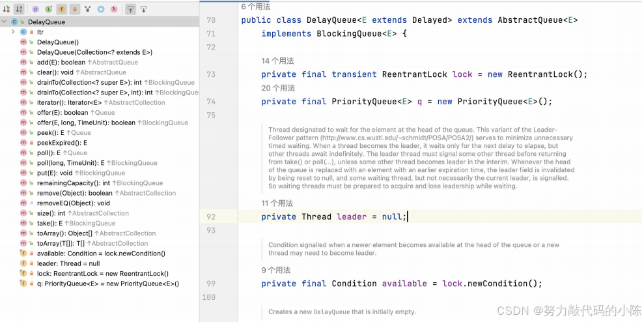Click 'PriorityQueue<E>()' constructor call on line 74
Screen dimensions: 644x322
pyautogui.click(x=502, y=102)
